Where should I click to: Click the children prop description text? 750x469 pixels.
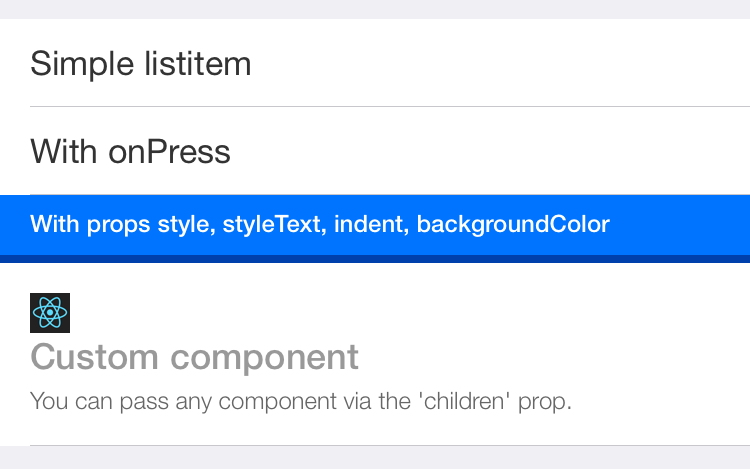click(300, 402)
